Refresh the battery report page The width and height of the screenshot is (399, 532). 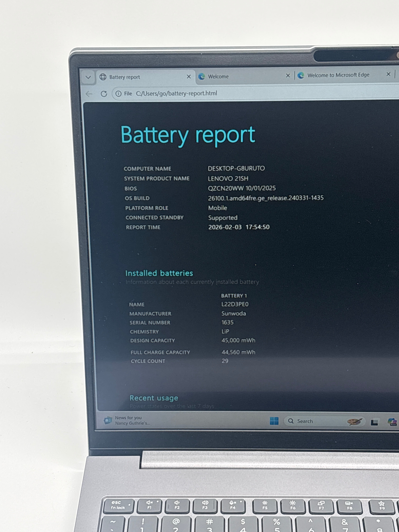coord(104,94)
